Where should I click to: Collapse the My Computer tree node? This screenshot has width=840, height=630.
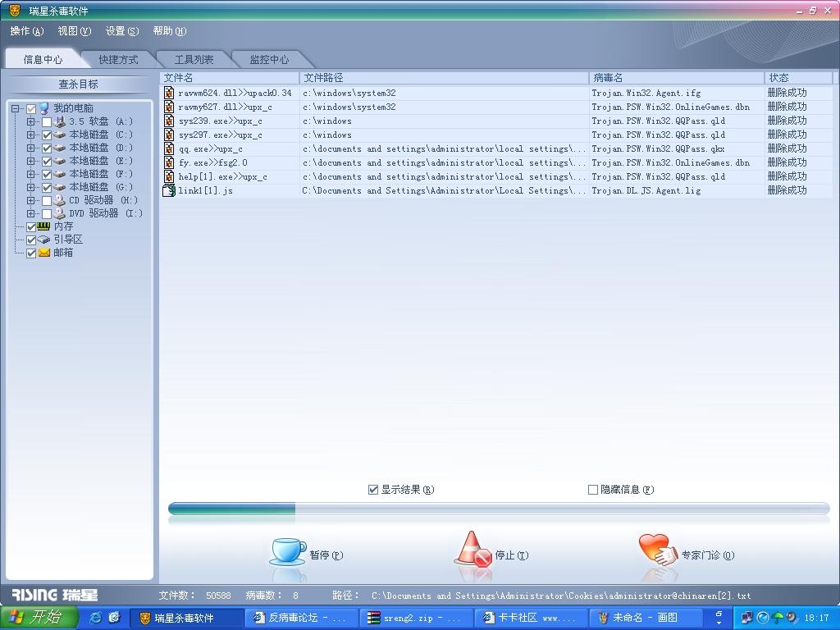click(x=15, y=109)
